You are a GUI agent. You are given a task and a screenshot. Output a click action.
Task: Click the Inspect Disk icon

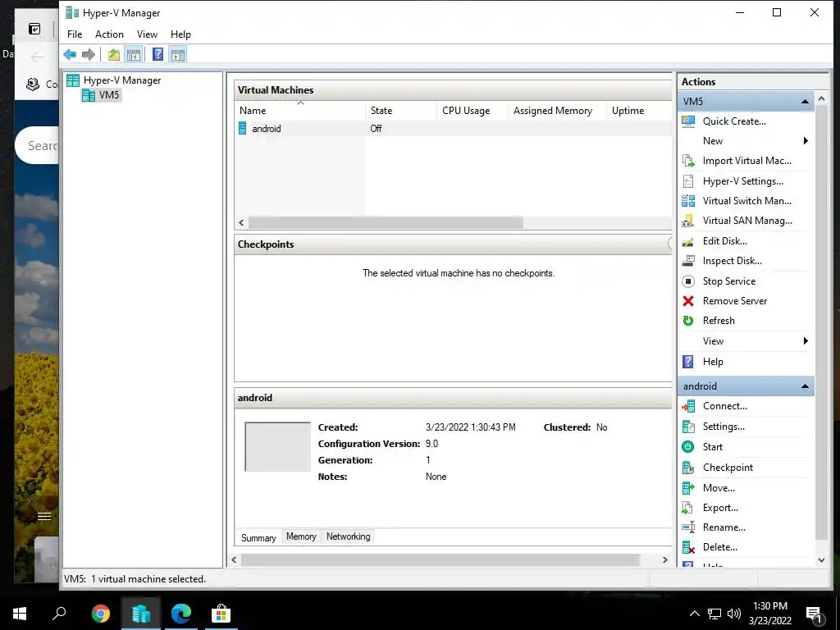[688, 262]
